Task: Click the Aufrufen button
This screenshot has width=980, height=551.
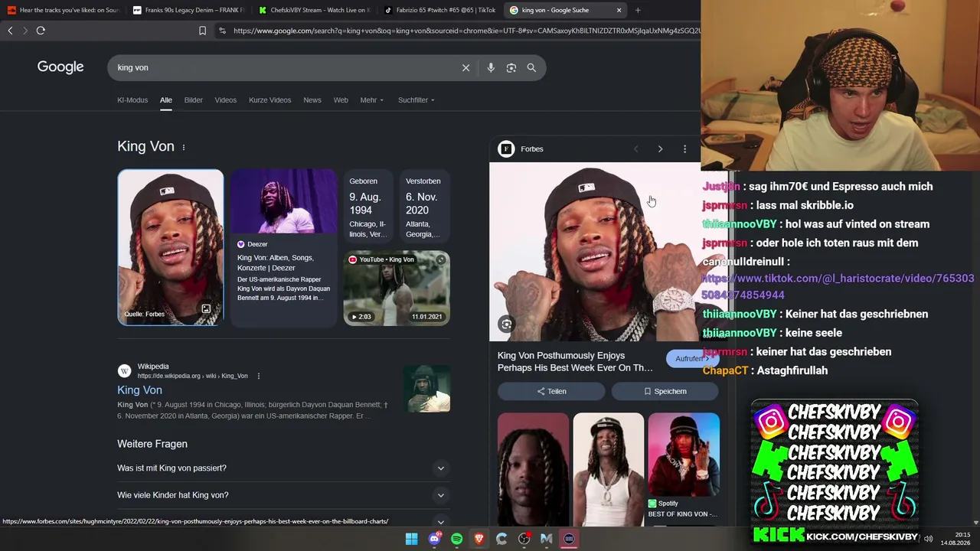Action: click(x=692, y=359)
